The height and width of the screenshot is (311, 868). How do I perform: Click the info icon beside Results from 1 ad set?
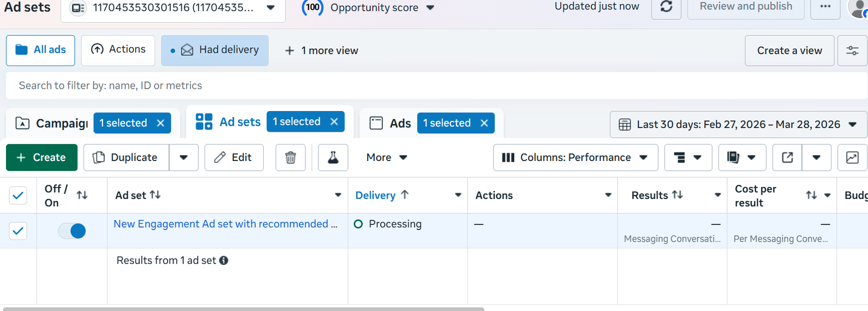tap(224, 261)
